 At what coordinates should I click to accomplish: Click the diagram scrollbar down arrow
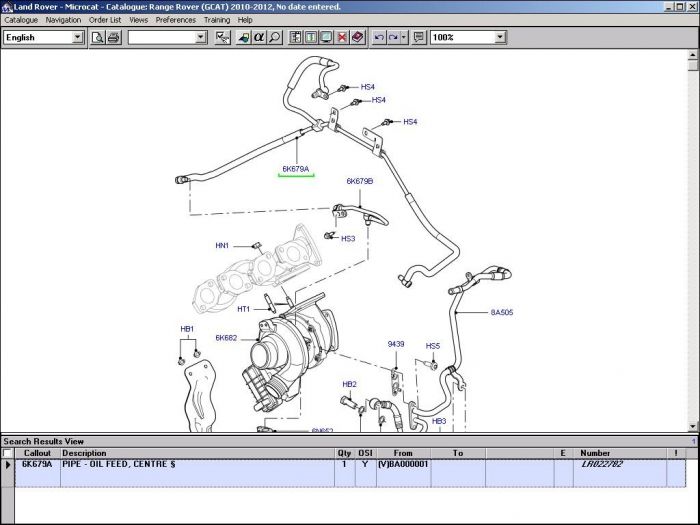tap(692, 426)
